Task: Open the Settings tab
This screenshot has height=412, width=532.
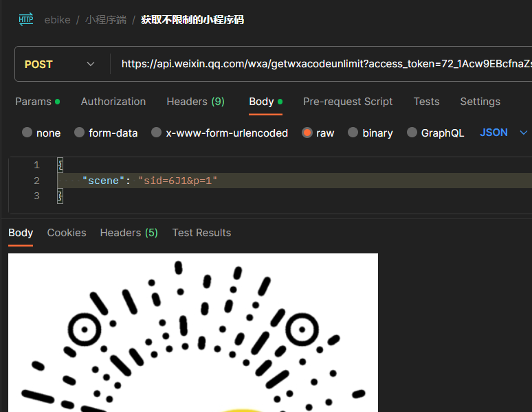Action: point(480,102)
